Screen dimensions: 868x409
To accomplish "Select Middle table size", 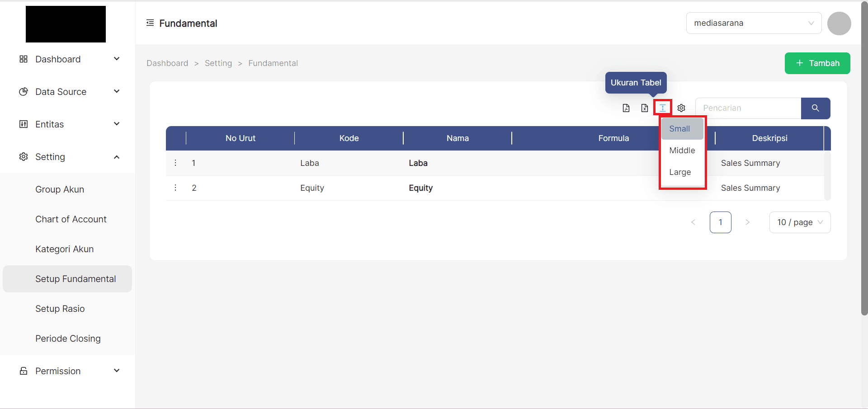I will [x=681, y=150].
